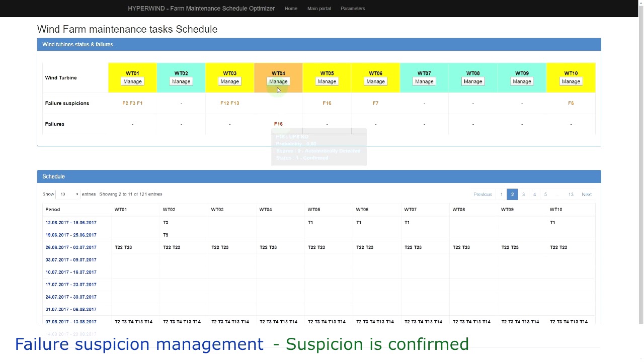The image size is (644, 362).
Task: Click failure suspicions F2 F3 F1 for WT01
Action: (132, 103)
